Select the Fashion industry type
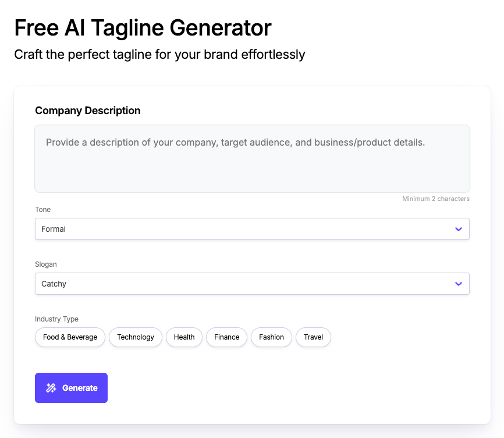The width and height of the screenshot is (504, 438). [271, 337]
